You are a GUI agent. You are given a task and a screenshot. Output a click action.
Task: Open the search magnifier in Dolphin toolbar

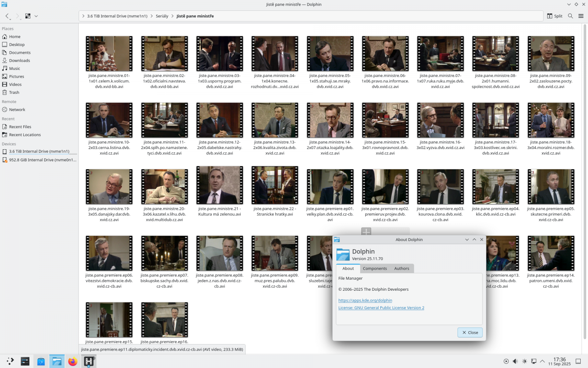coord(570,16)
